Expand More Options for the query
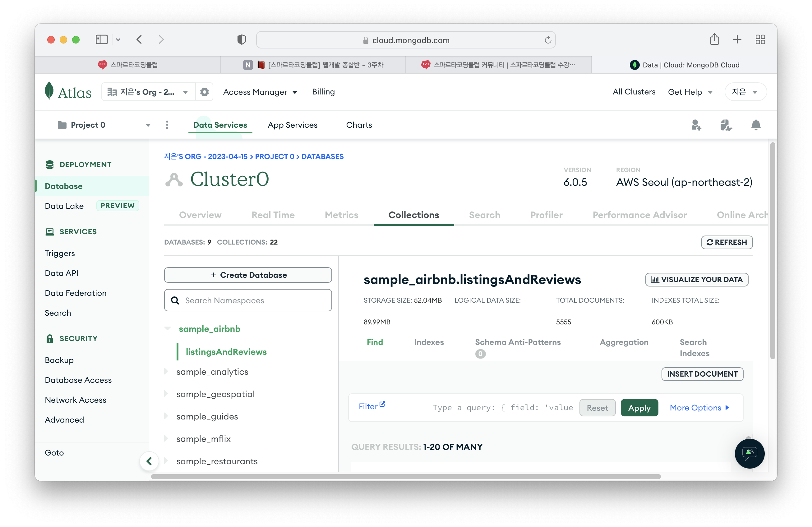Viewport: 812px width, 527px height. (699, 408)
